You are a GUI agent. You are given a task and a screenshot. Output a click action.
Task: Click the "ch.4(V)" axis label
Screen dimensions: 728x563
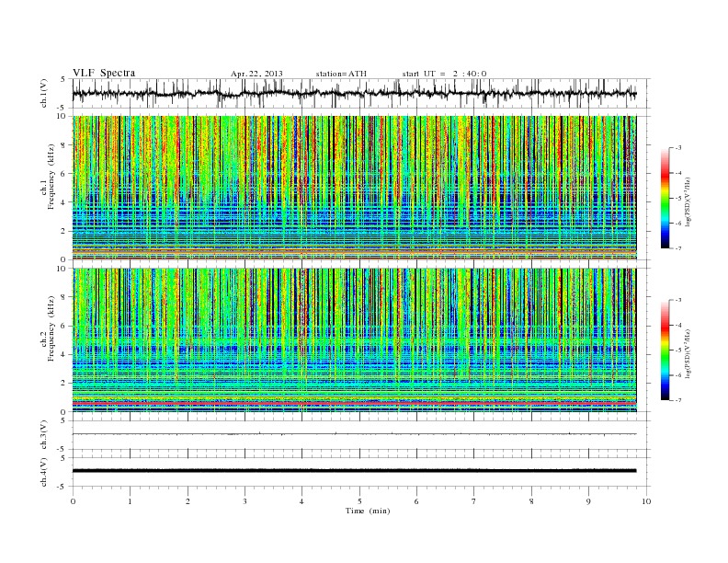click(x=44, y=472)
